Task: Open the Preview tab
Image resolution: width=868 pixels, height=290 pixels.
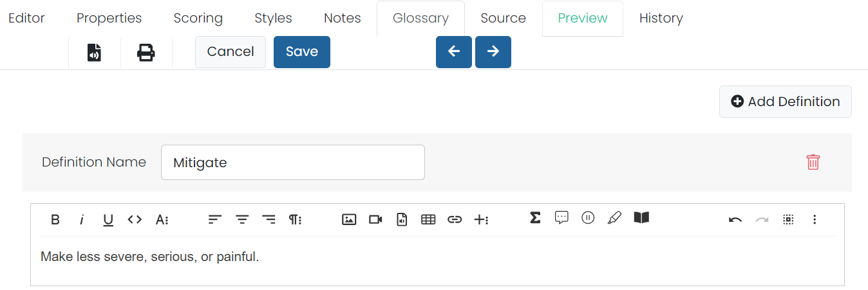Action: [583, 19]
